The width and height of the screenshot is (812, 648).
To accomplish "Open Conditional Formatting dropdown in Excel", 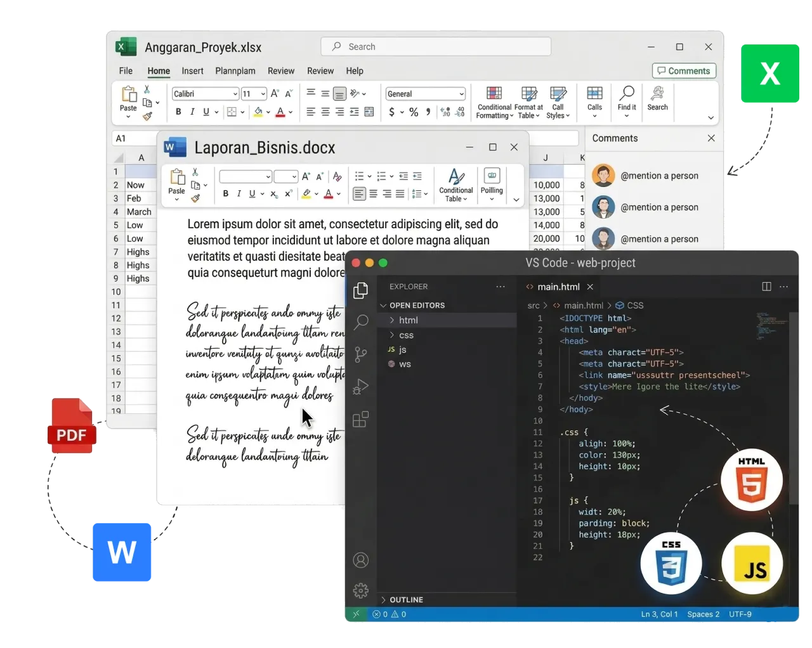I will click(x=495, y=102).
